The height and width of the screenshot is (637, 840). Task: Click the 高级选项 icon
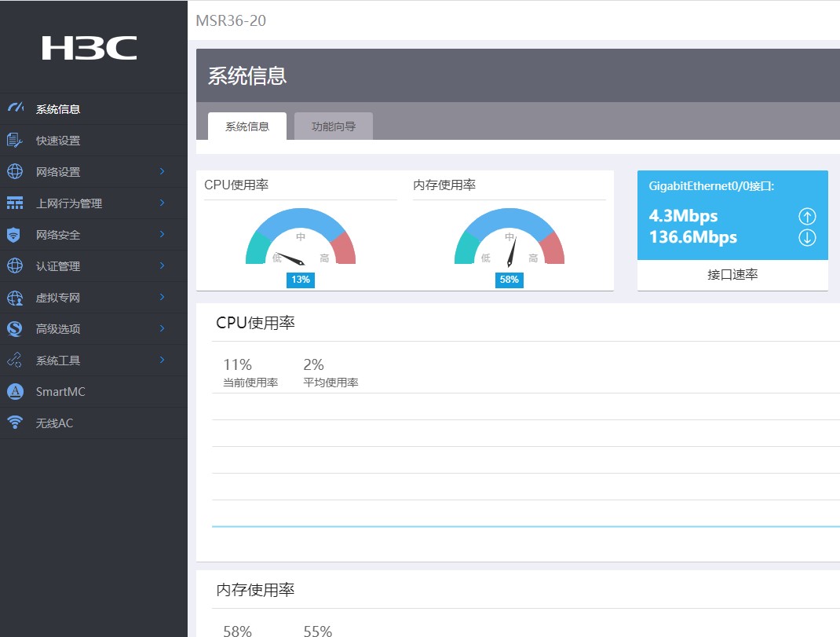coord(14,328)
